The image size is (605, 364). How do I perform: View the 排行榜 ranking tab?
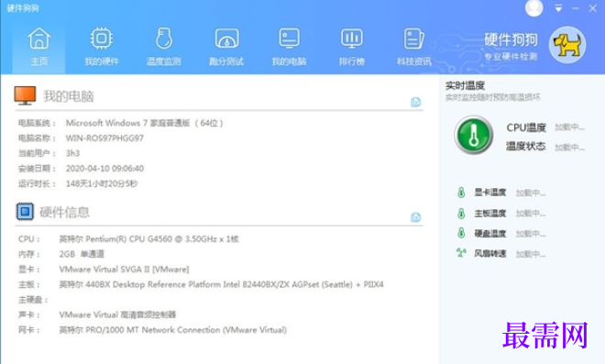coord(351,47)
